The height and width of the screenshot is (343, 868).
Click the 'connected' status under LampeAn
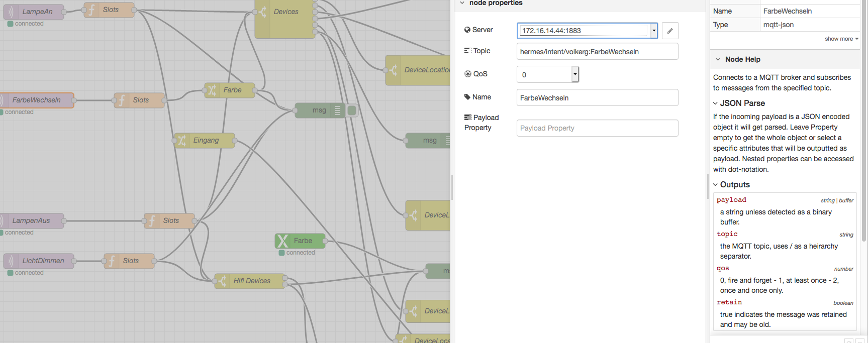tap(29, 24)
